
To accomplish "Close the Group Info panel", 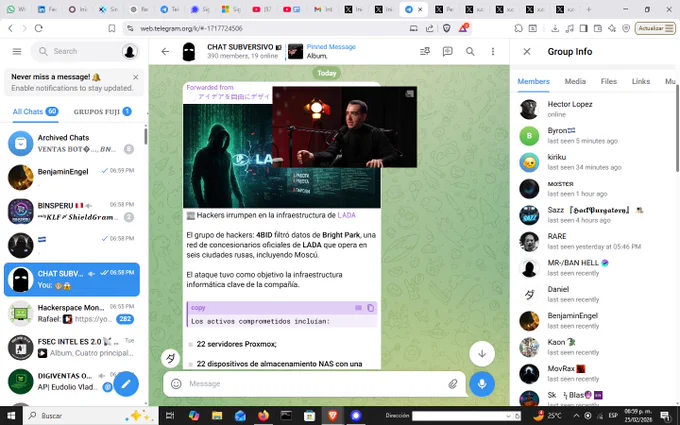I will pyautogui.click(x=527, y=51).
